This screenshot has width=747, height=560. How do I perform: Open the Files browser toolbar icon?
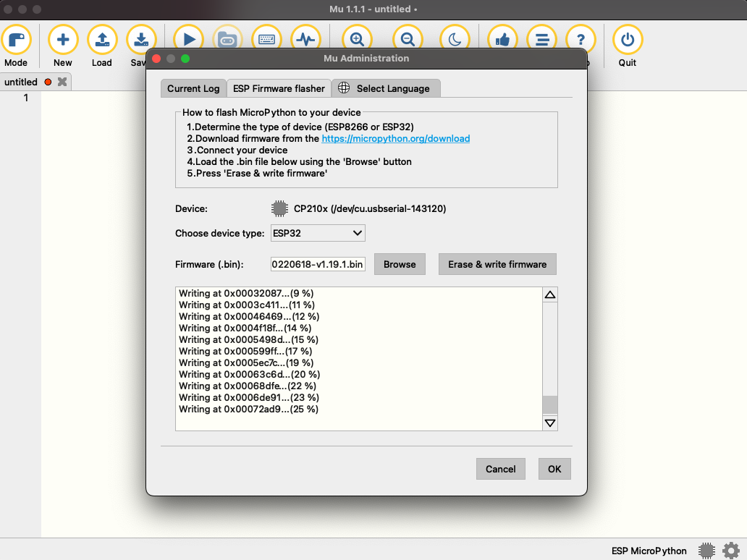click(227, 37)
